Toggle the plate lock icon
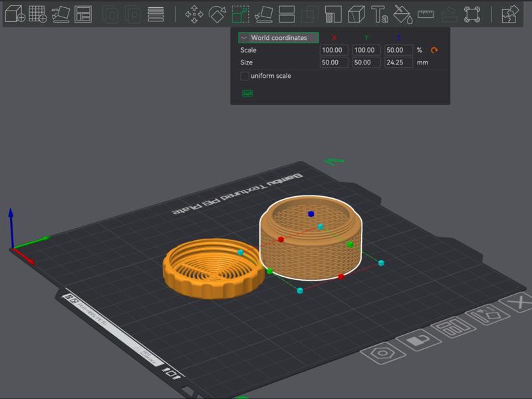 pos(417,341)
